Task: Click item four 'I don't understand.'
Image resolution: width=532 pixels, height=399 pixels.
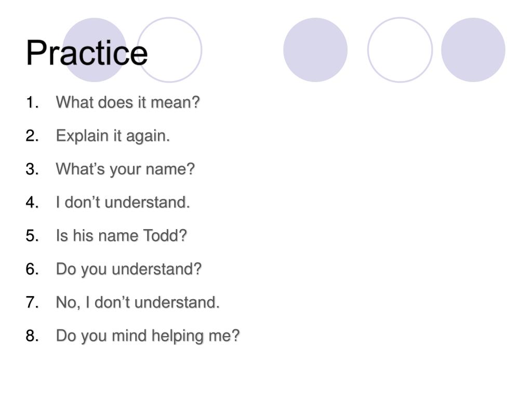Action: pyautogui.click(x=123, y=202)
